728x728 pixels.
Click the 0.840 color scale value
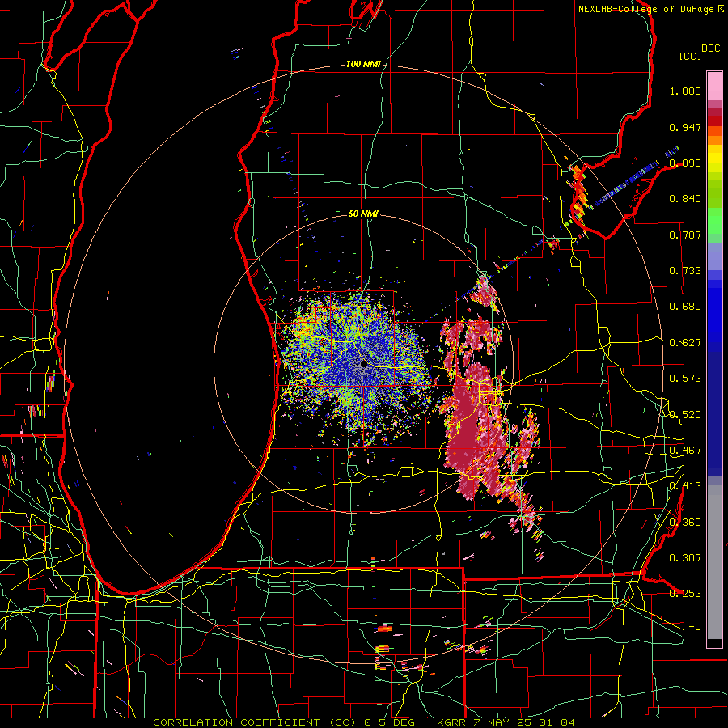pyautogui.click(x=685, y=199)
